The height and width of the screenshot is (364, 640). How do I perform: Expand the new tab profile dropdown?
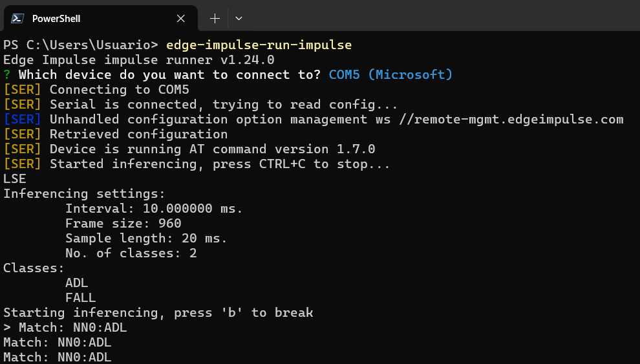239,18
